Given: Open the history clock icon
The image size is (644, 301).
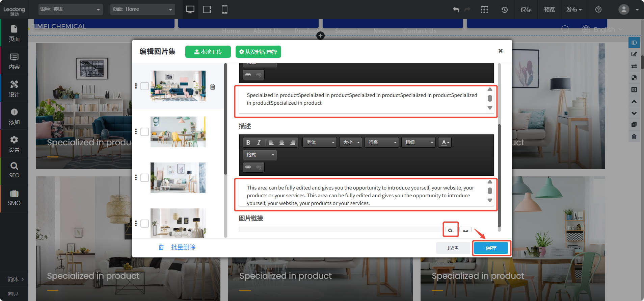Looking at the screenshot, I should tap(504, 9).
